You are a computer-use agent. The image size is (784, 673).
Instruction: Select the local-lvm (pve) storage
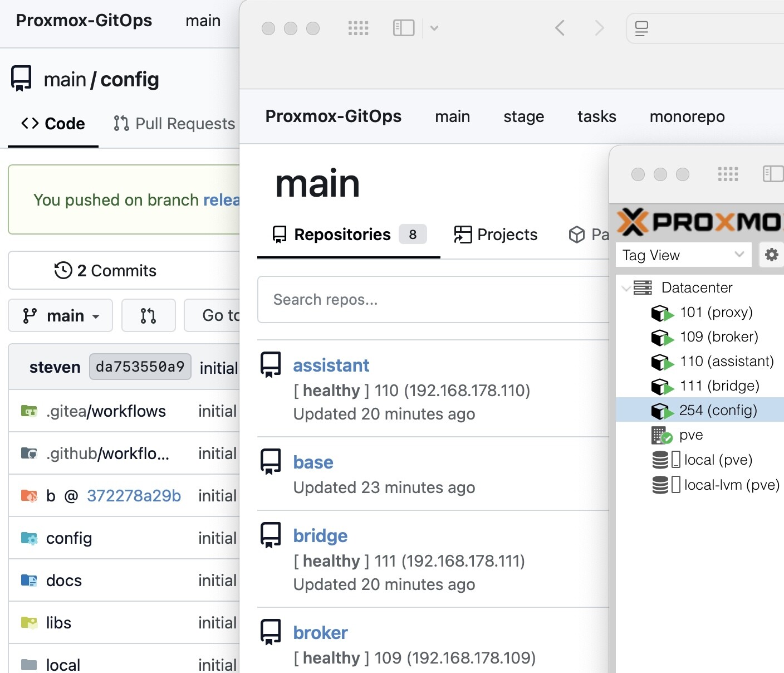tap(715, 485)
